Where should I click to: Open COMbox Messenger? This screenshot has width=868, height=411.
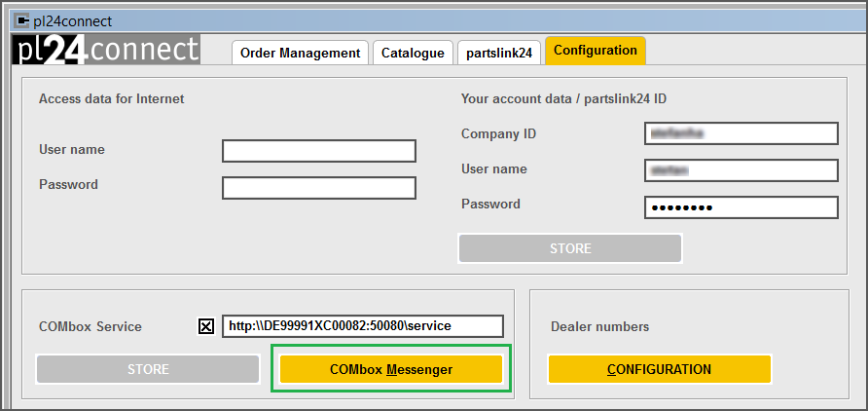tap(391, 369)
